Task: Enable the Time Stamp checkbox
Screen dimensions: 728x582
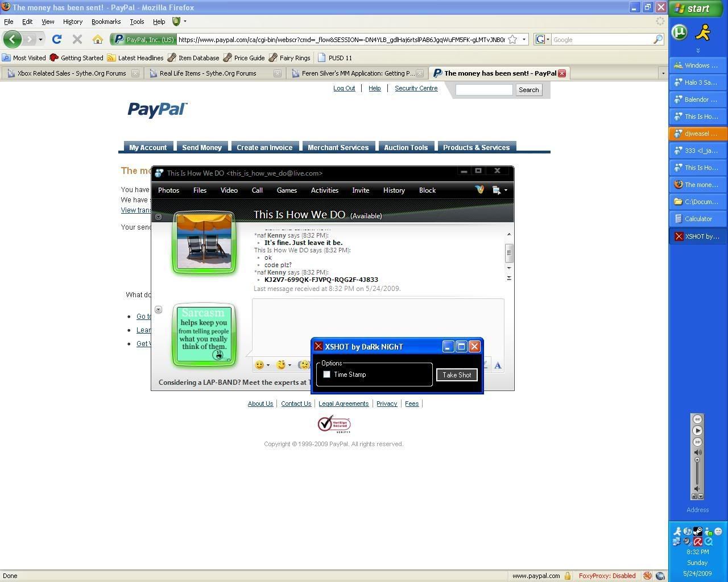Action: point(326,374)
